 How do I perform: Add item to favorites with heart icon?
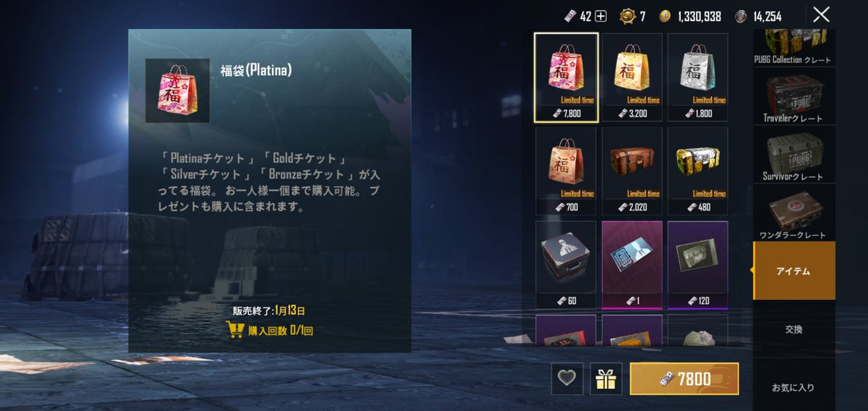(x=567, y=378)
